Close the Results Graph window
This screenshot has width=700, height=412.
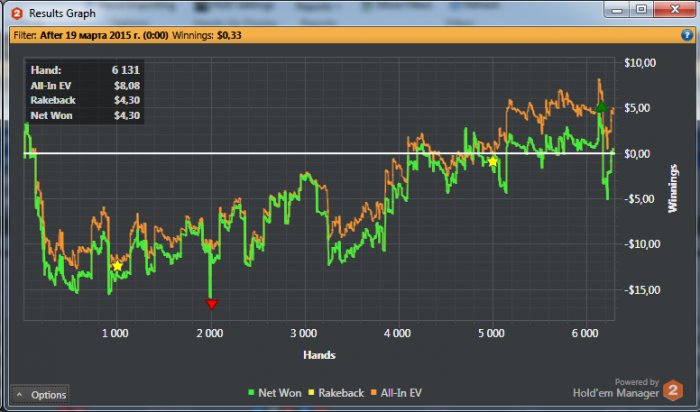pyautogui.click(x=674, y=10)
